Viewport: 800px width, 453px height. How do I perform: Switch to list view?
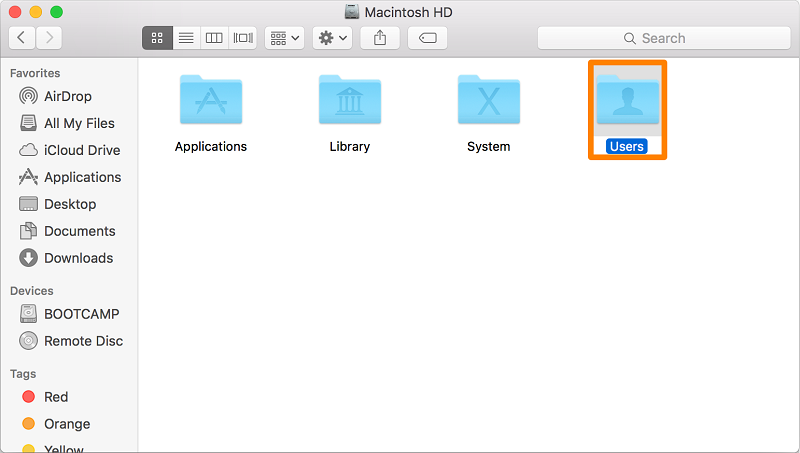click(185, 38)
